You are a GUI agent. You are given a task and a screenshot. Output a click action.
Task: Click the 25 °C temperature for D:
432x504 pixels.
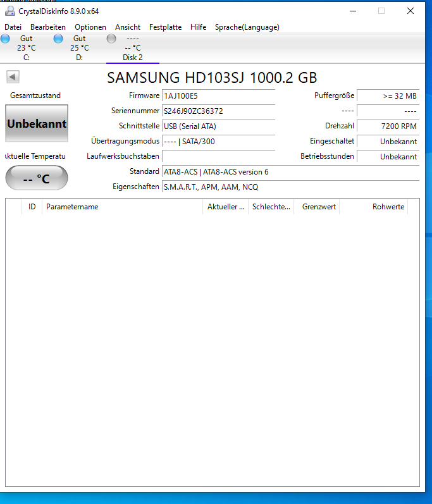pyautogui.click(x=80, y=48)
